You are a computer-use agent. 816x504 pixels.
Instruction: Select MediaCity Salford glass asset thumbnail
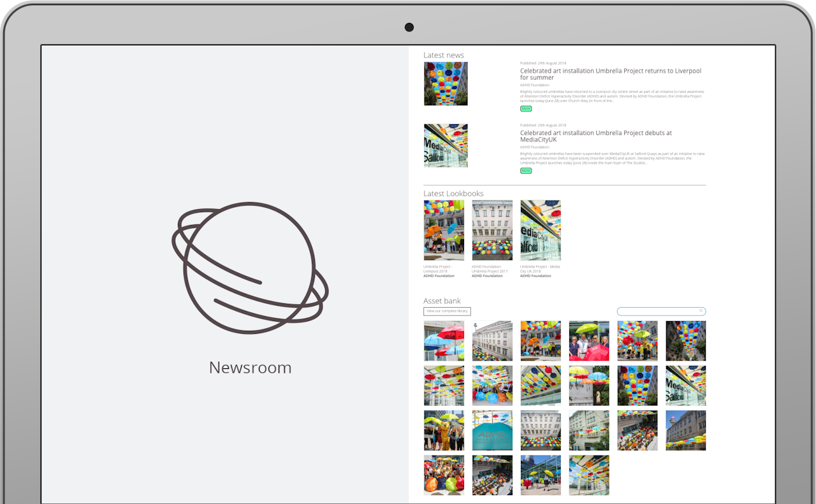[686, 385]
